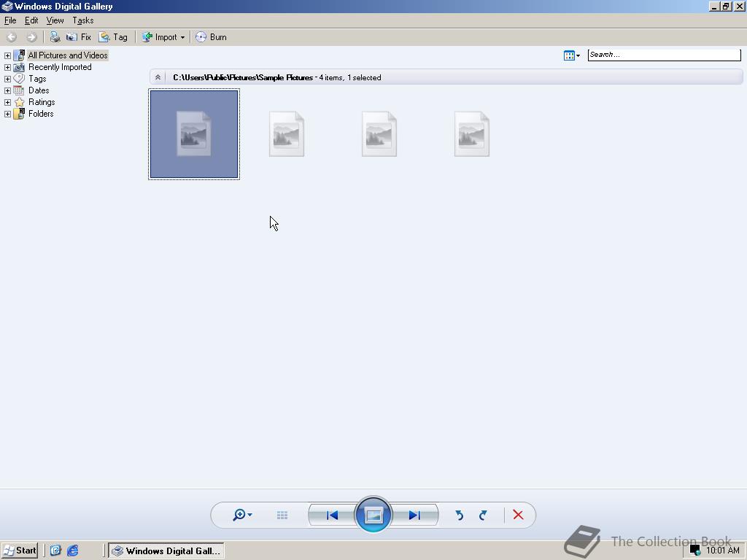Select the third picture thumbnail
The width and height of the screenshot is (747, 560).
click(x=379, y=134)
